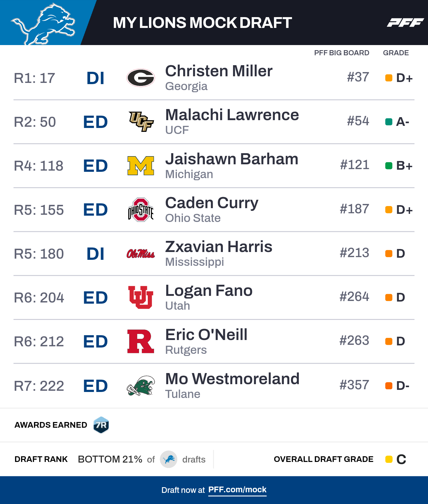Viewport: 428px width, 504px height.
Task: Click the UCF Knights team logo
Action: [141, 121]
